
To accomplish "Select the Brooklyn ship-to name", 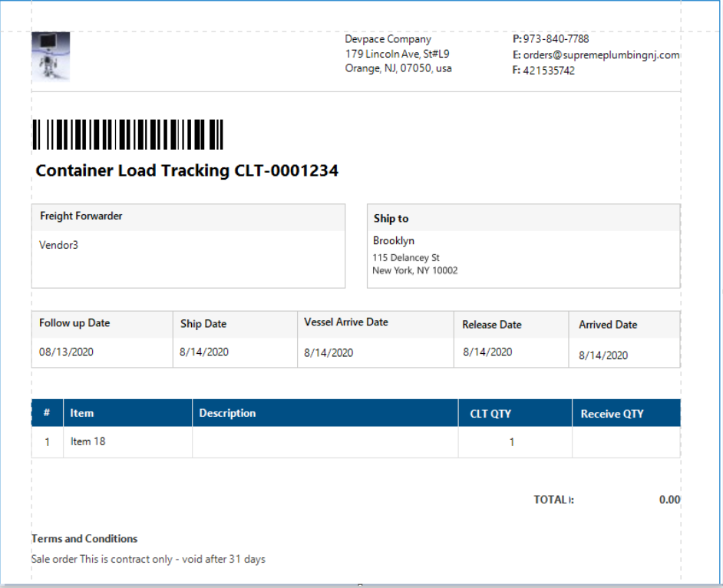I will pyautogui.click(x=394, y=241).
